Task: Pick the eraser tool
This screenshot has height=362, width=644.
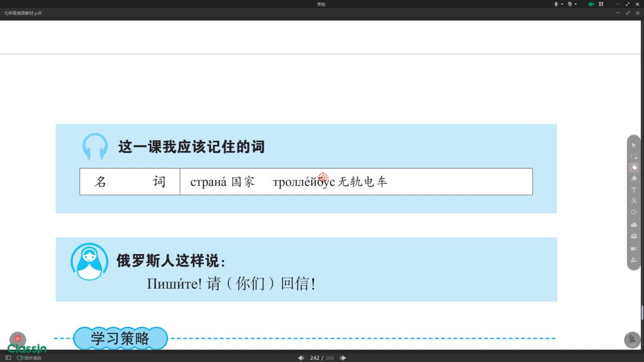Action: [634, 178]
